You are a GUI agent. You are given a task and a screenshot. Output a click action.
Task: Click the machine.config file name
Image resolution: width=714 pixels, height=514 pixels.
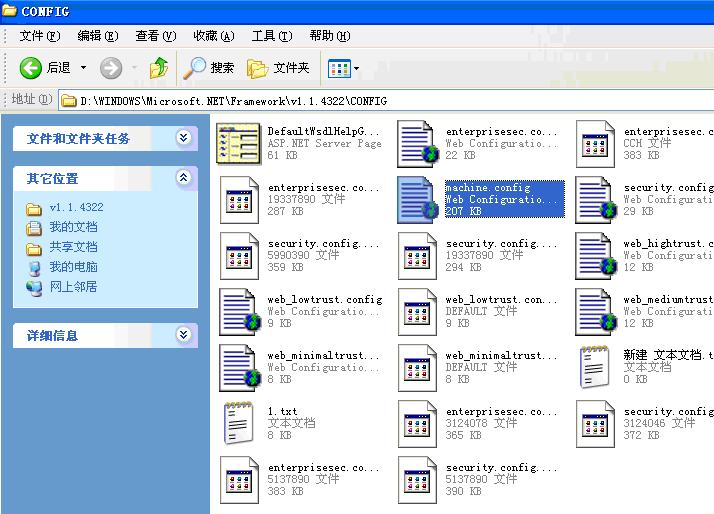coord(488,187)
